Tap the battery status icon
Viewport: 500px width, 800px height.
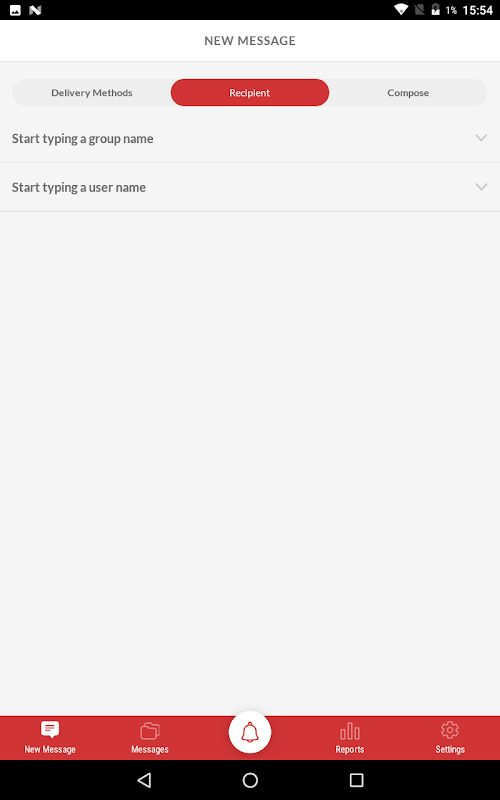435,10
